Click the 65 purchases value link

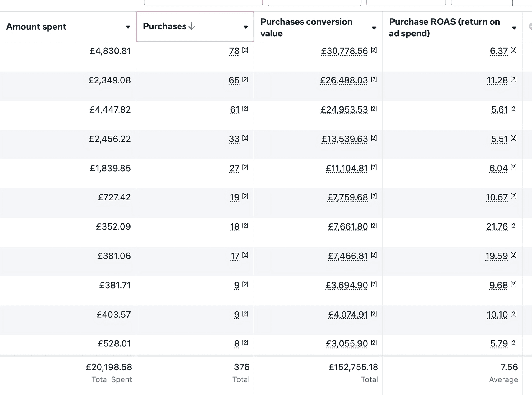(x=234, y=80)
